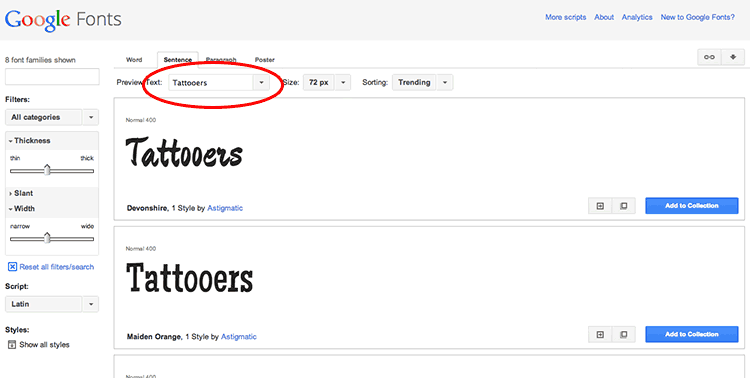Open the Sorting Trending dropdown

tap(422, 82)
